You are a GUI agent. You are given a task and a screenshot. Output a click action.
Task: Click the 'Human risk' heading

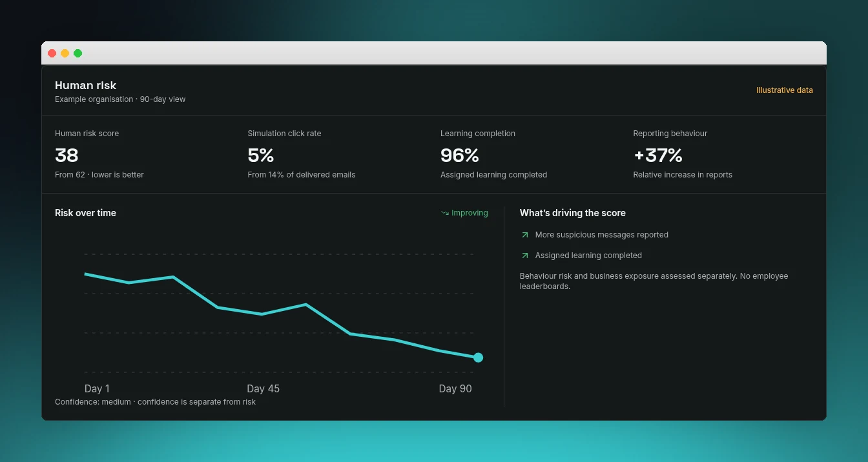coord(86,85)
